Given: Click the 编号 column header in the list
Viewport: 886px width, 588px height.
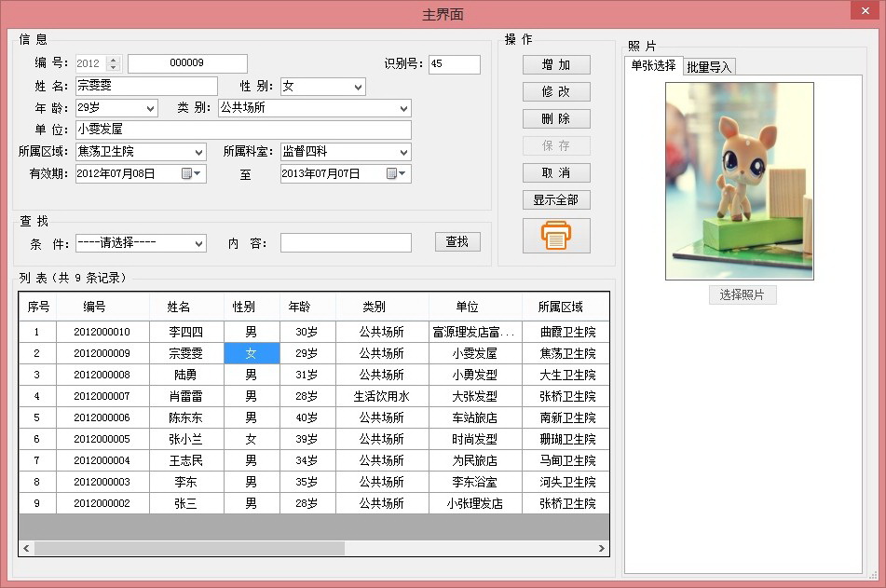Looking at the screenshot, I should tap(102, 307).
